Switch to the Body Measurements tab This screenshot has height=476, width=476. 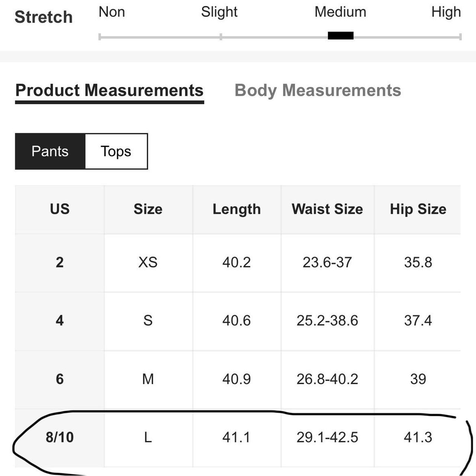(318, 90)
